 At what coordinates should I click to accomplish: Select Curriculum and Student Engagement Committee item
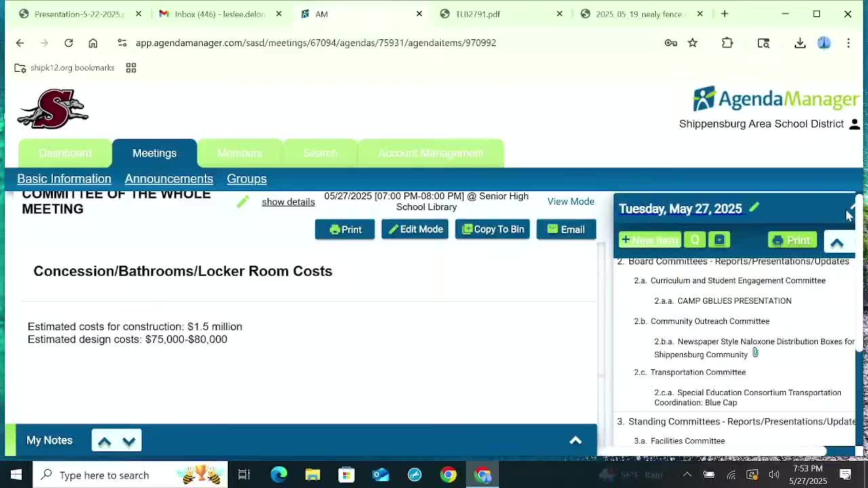point(738,281)
